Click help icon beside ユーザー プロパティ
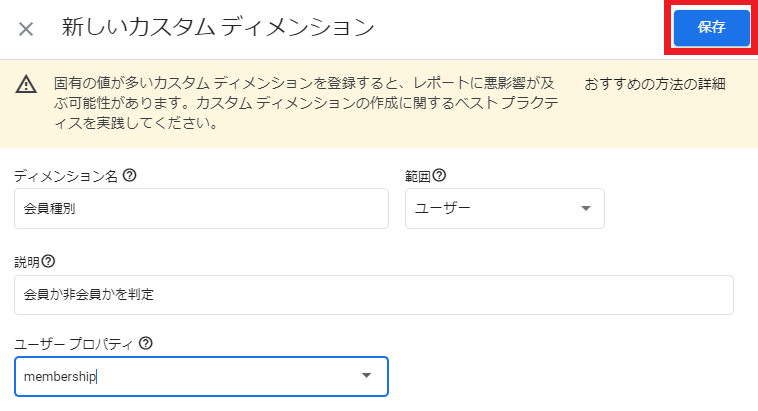This screenshot has height=411, width=758. pyautogui.click(x=146, y=343)
